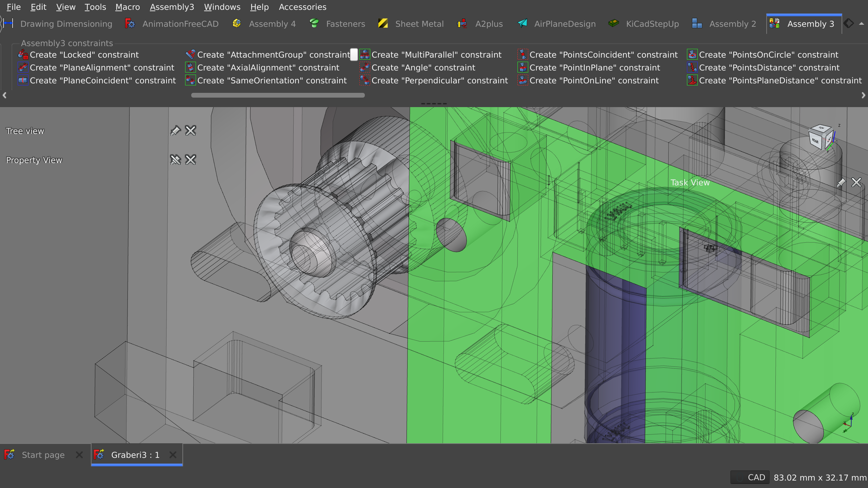
Task: Click the 83.02 mm x 32.17 mm dimension readout
Action: 820,477
